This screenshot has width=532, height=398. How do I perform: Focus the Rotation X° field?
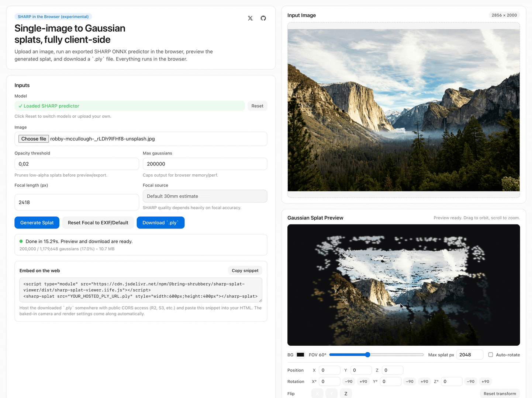pyautogui.click(x=329, y=381)
